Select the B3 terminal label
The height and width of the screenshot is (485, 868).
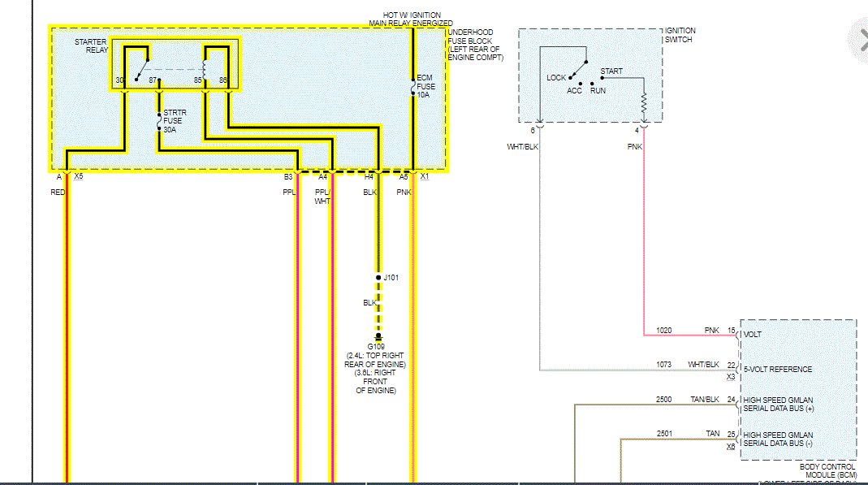[288, 176]
